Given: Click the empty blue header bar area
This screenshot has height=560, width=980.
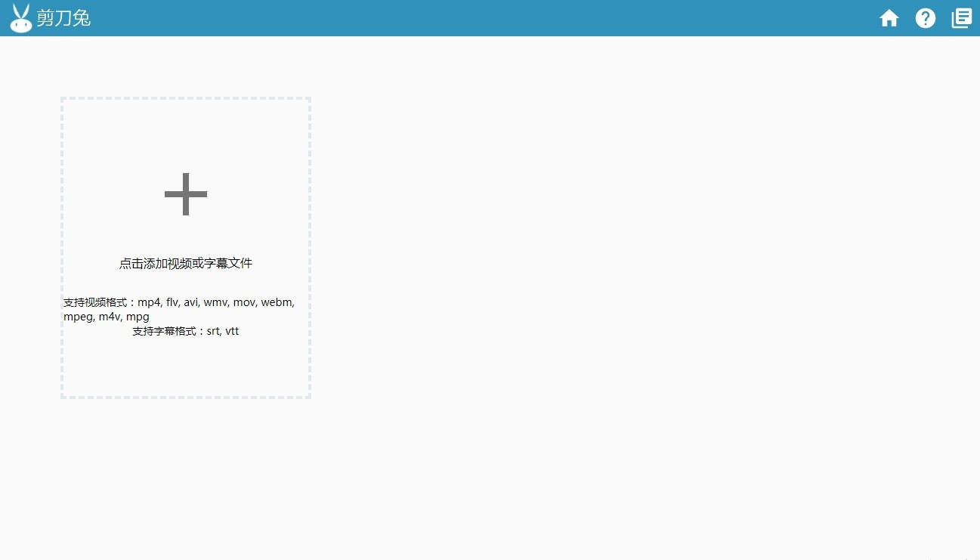Looking at the screenshot, I should click(x=484, y=18).
